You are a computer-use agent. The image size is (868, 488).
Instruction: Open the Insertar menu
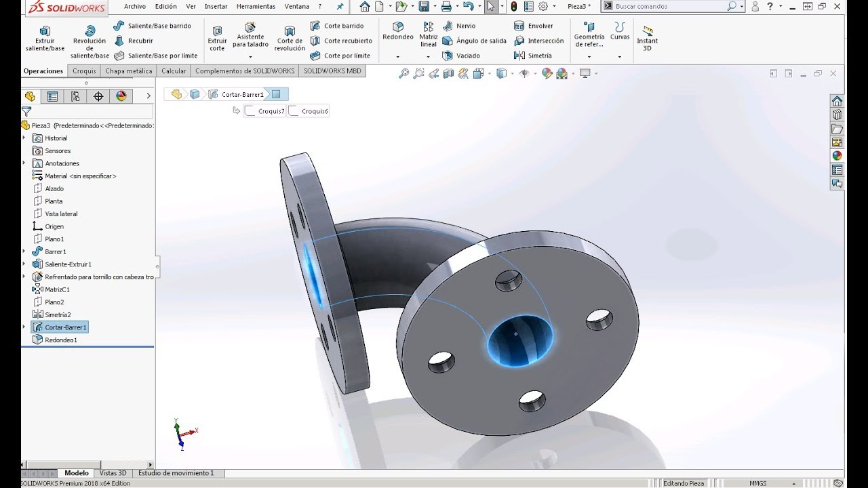[x=216, y=6]
